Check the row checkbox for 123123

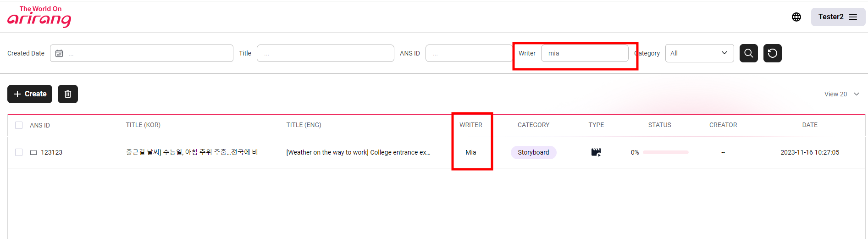[x=19, y=152]
